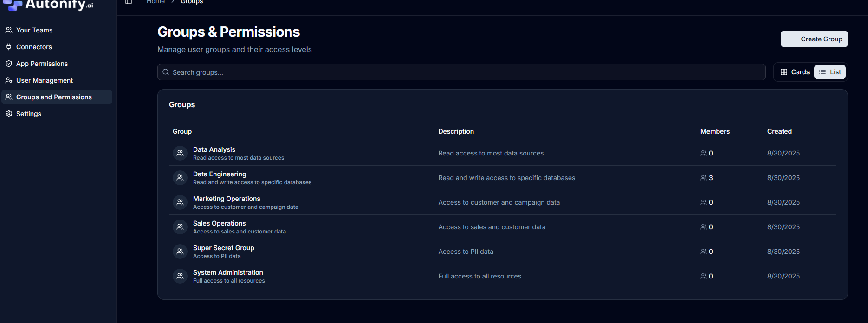Viewport: 868px width, 323px height.
Task: Click members icon in Data Analysis row
Action: pos(704,153)
